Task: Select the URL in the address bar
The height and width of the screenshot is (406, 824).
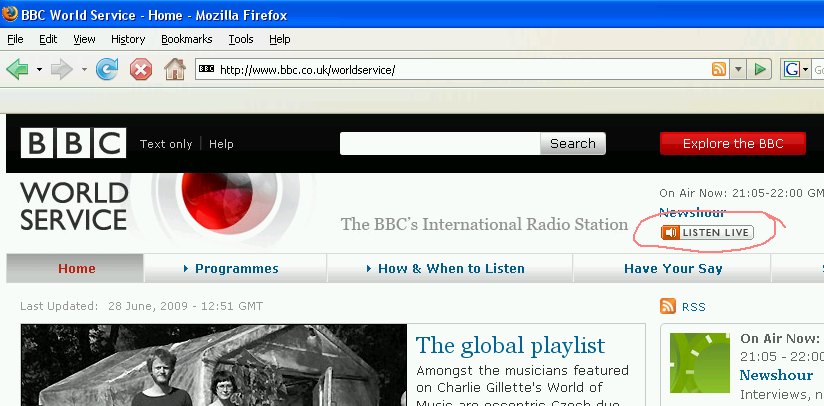Action: coord(307,69)
